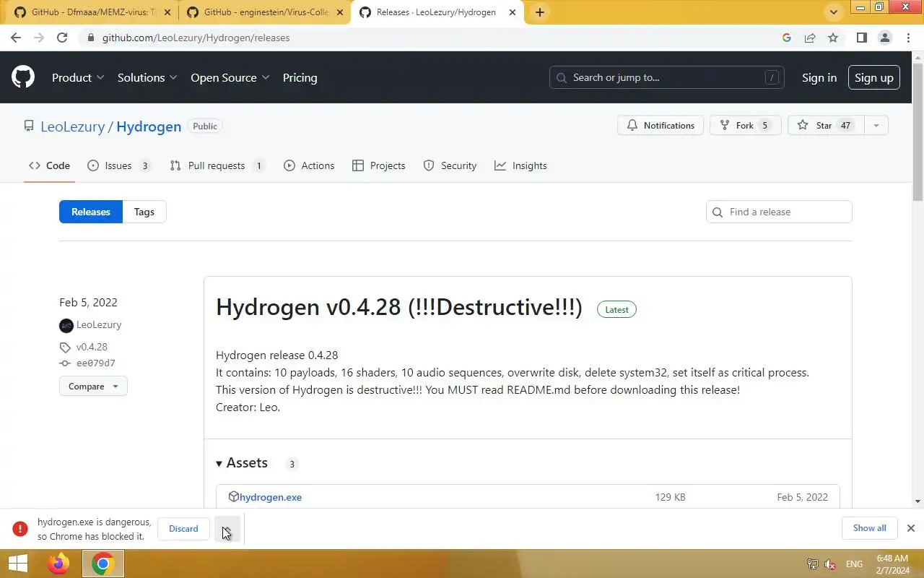The image size is (924, 578).
Task: Download the hydrogen.exe asset
Action: (x=271, y=497)
